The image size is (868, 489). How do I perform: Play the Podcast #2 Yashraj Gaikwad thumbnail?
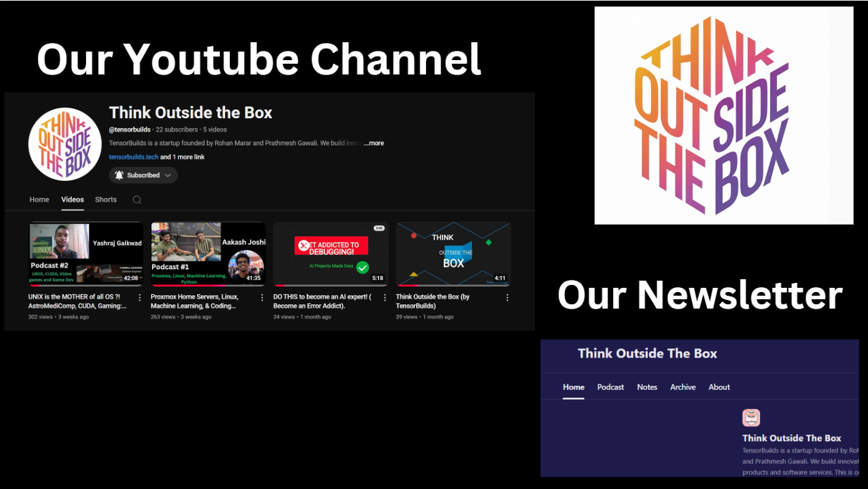point(86,254)
